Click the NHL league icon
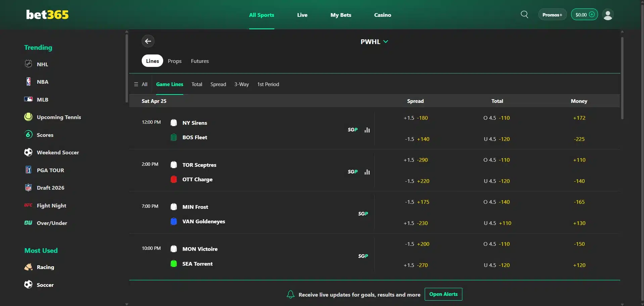 [x=29, y=64]
